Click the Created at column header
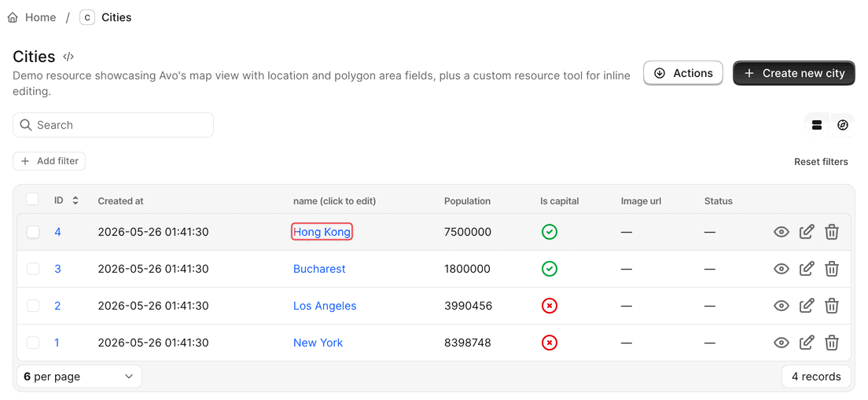868x400 pixels. coord(120,201)
